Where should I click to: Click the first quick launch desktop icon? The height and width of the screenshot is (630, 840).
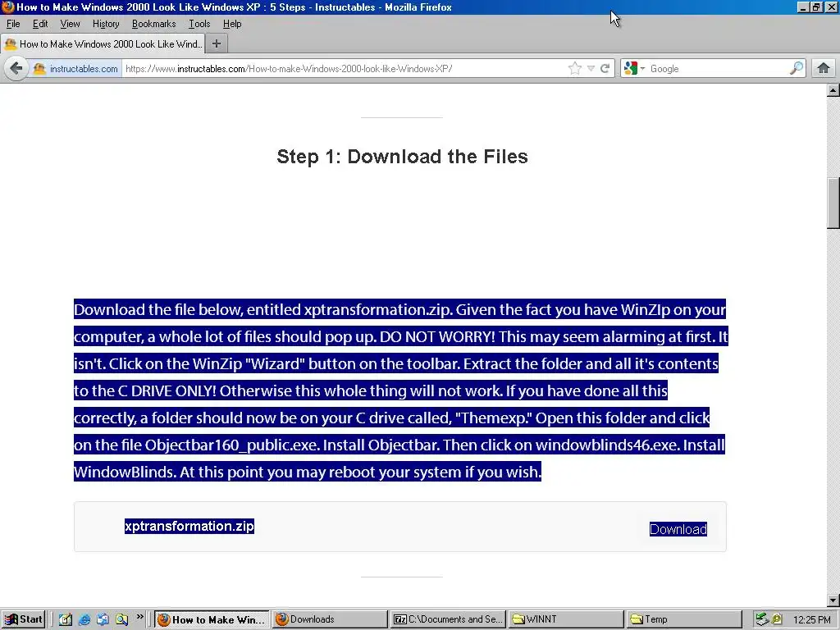point(66,619)
